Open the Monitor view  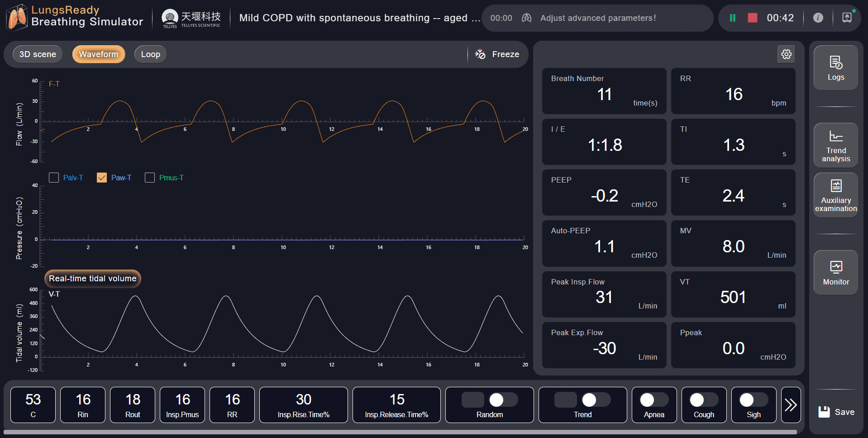pyautogui.click(x=835, y=272)
